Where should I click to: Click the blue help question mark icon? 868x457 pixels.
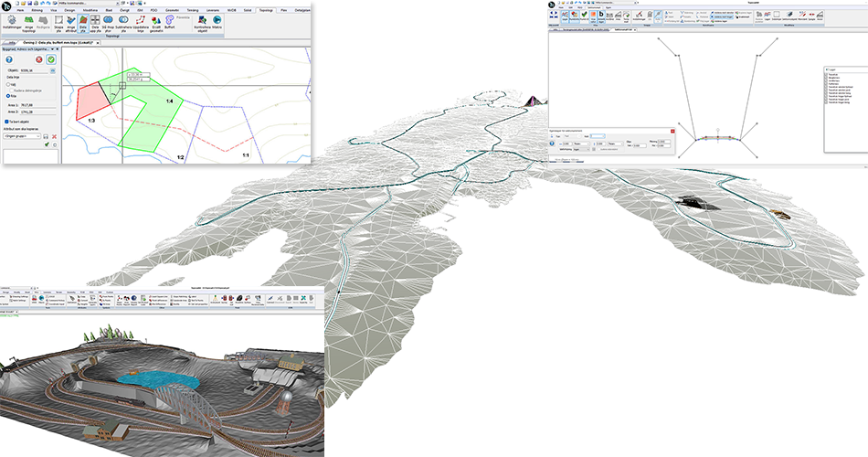[8, 59]
